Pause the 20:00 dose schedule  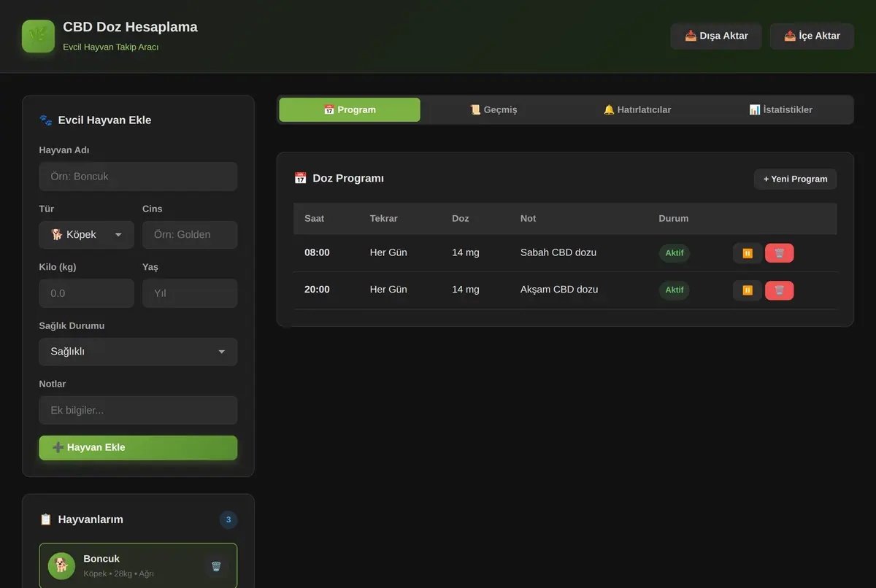point(748,290)
